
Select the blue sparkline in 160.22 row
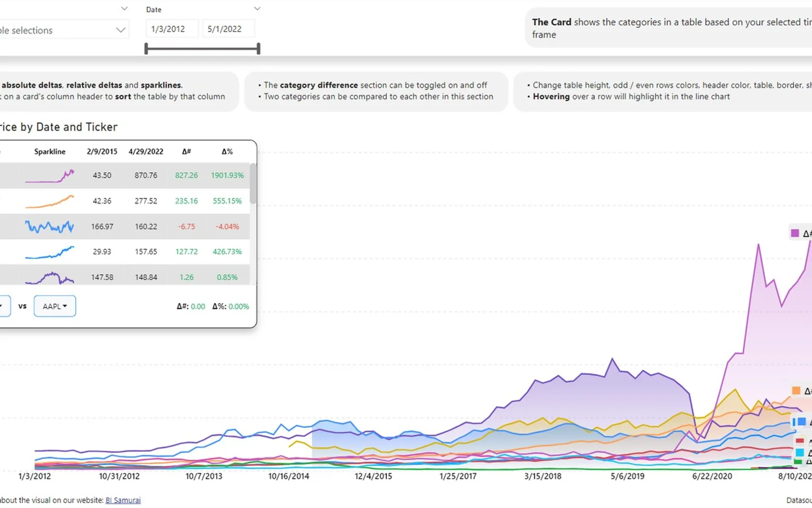[50, 227]
